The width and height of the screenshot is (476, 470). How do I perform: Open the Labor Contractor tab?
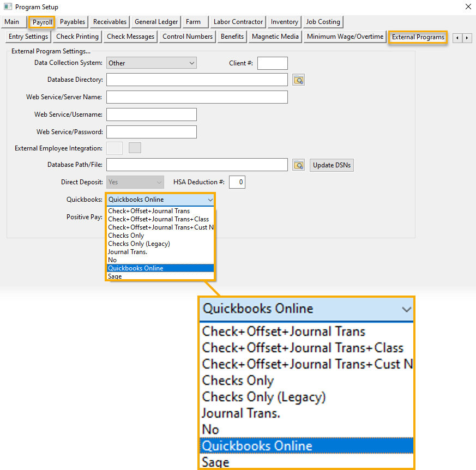[239, 22]
